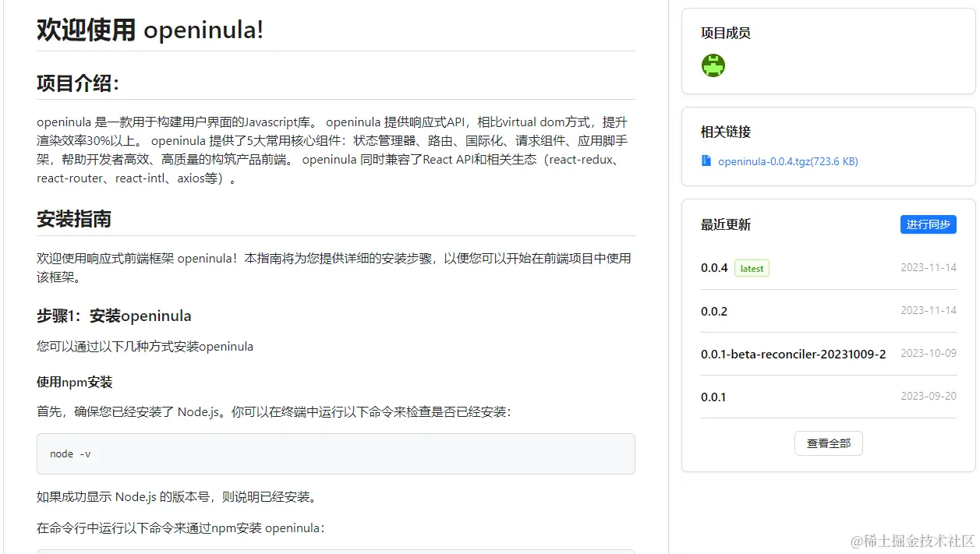Click the 相关链接 heading
980x554 pixels.
pos(726,132)
